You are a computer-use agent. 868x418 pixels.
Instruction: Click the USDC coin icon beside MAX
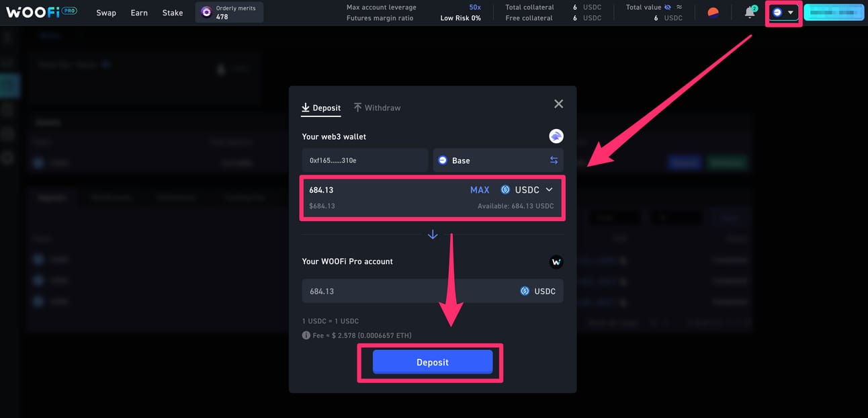click(x=505, y=190)
